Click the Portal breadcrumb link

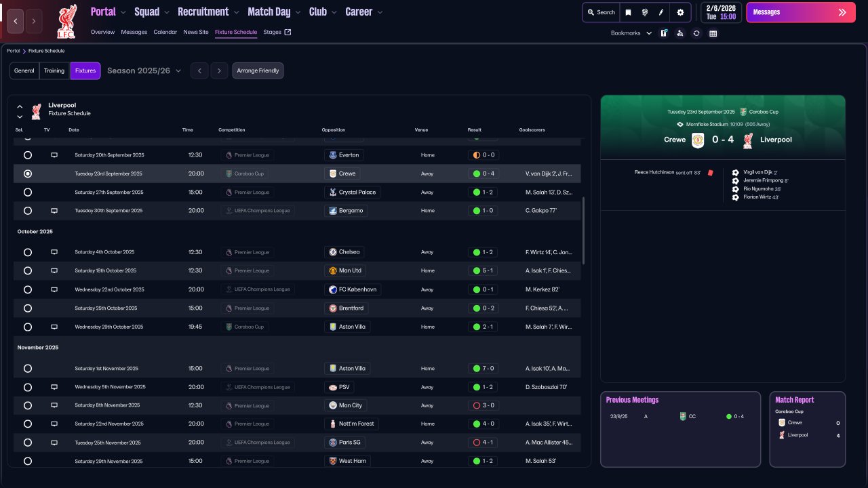pos(13,51)
